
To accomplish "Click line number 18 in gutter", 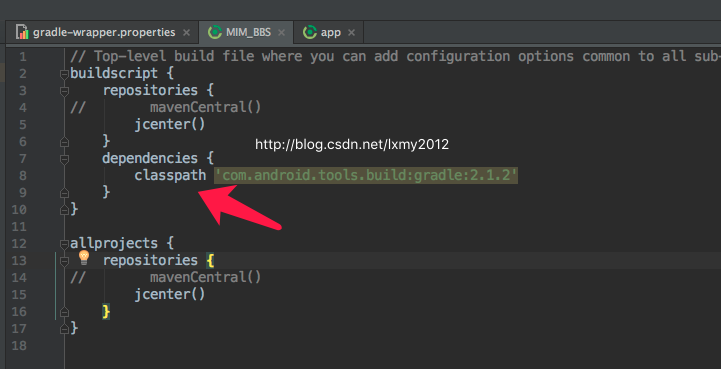I will [x=18, y=346].
